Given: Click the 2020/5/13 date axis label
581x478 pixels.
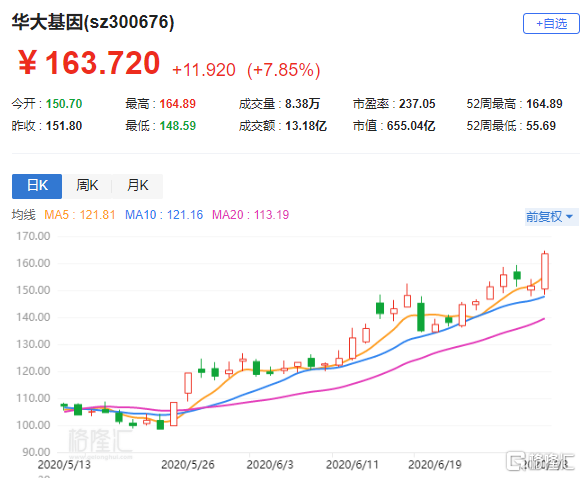Looking at the screenshot, I should click(x=64, y=465).
